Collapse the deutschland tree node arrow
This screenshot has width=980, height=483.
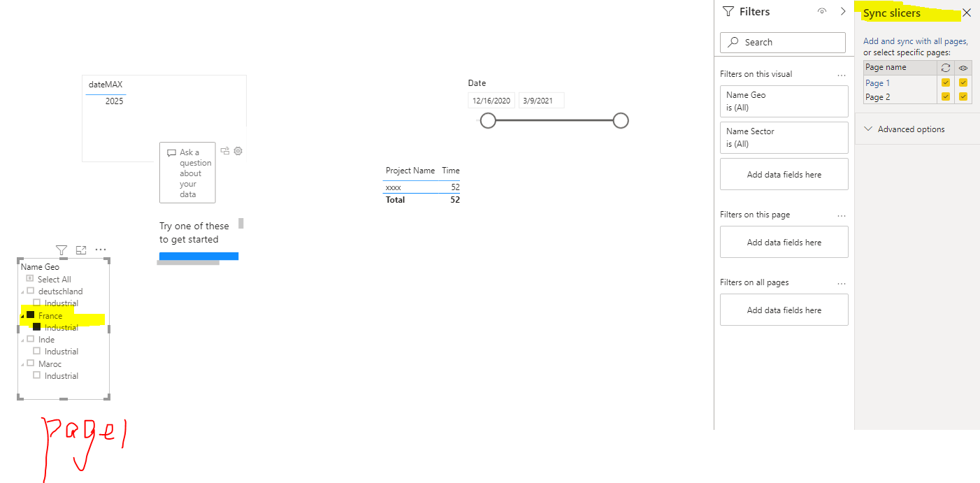point(22,291)
